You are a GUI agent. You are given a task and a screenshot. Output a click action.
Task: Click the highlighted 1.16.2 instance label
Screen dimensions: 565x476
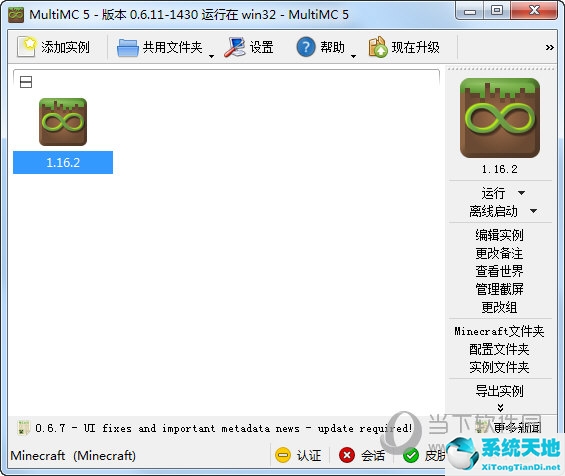(x=63, y=163)
